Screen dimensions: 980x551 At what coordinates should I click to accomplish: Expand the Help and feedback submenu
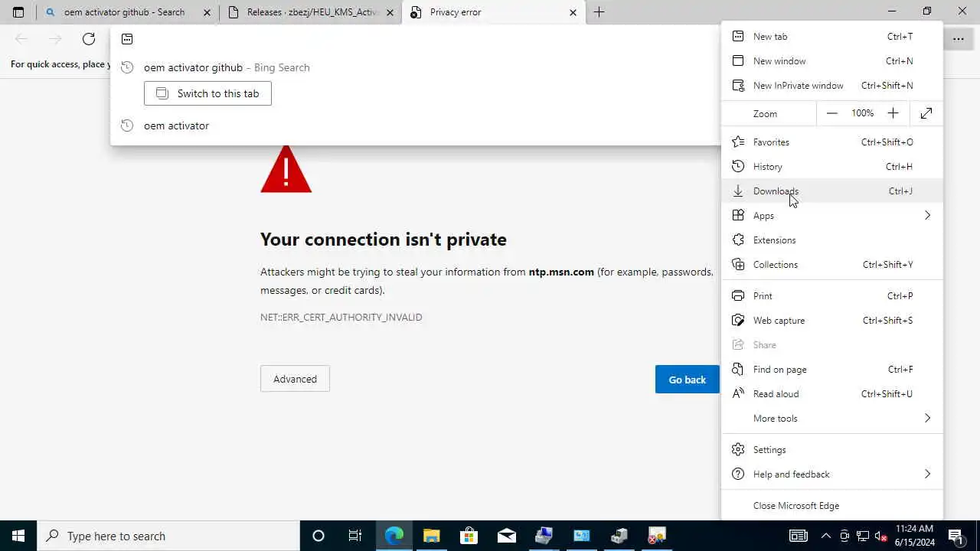point(832,474)
